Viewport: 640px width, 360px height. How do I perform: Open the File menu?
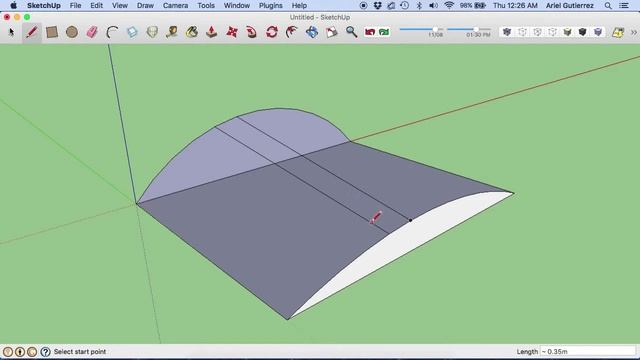point(75,6)
